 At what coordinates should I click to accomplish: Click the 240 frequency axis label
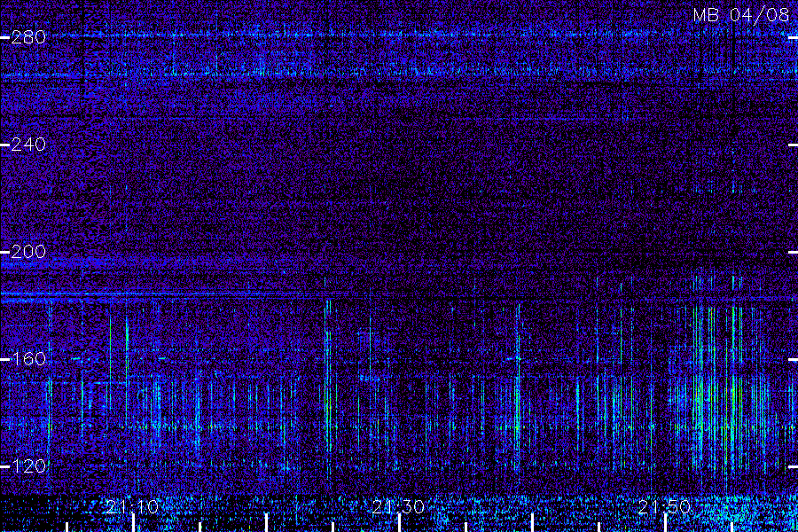pos(28,145)
